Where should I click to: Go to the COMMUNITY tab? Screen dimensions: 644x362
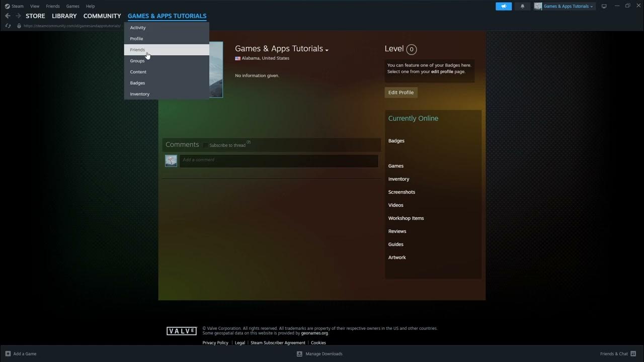coord(102,16)
